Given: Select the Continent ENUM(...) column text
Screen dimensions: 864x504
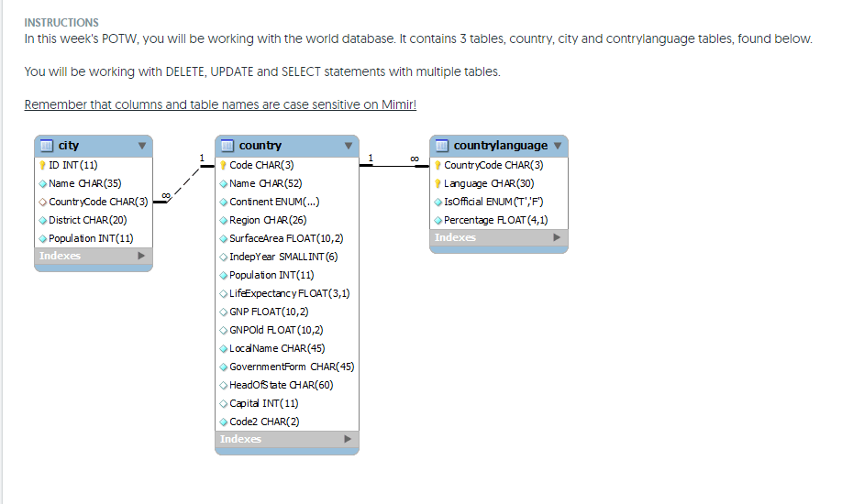Looking at the screenshot, I should coord(274,203).
